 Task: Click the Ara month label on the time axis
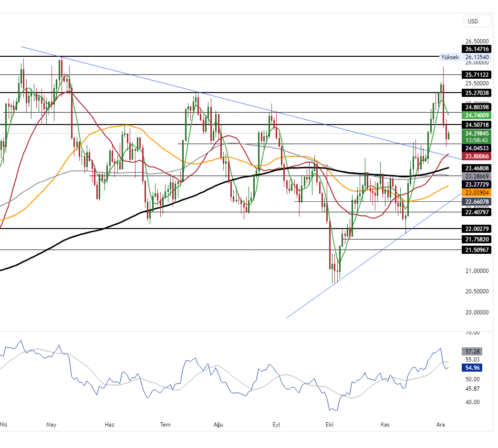pyautogui.click(x=440, y=424)
